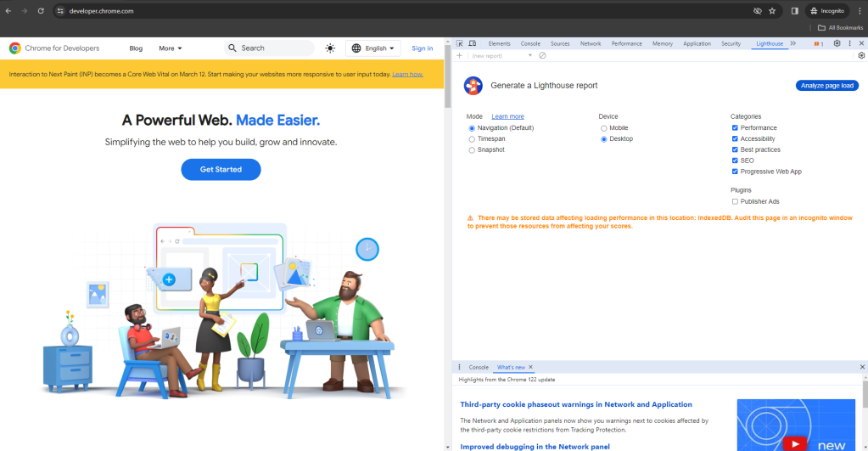Select the What's new drawer tab
The width and height of the screenshot is (868, 451).
[511, 367]
